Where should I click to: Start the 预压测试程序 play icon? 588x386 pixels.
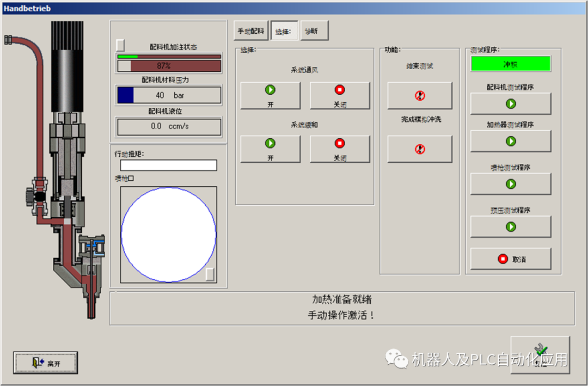pos(510,226)
